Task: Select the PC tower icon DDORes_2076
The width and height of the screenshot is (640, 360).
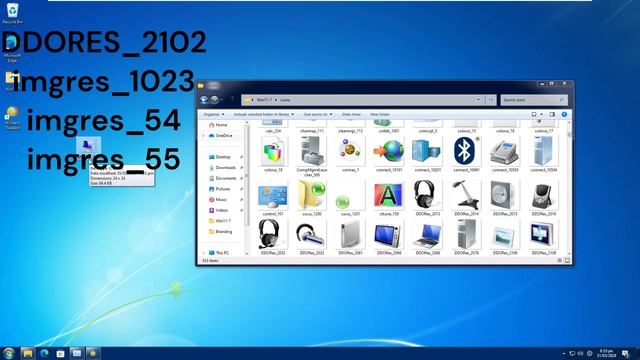Action: (466, 237)
